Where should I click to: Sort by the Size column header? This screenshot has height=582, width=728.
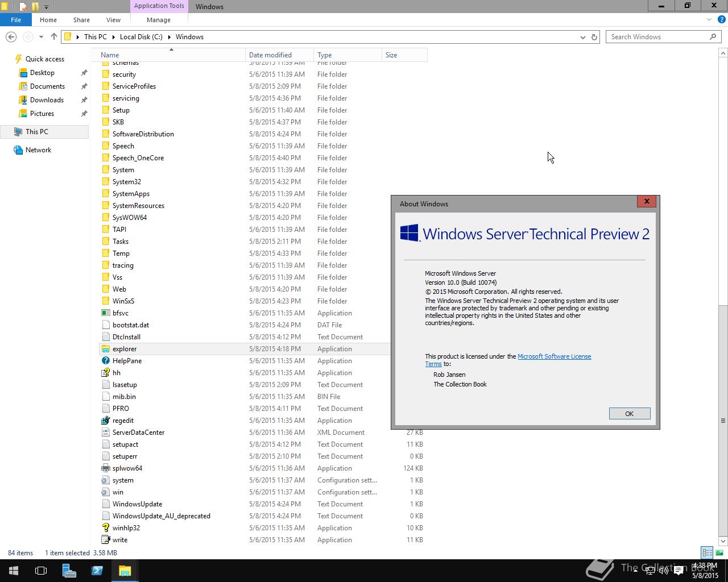coord(404,55)
